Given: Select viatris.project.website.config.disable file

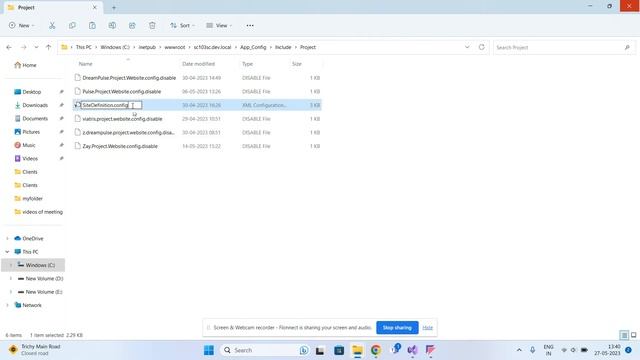Looking at the screenshot, I should tap(197, 119).
